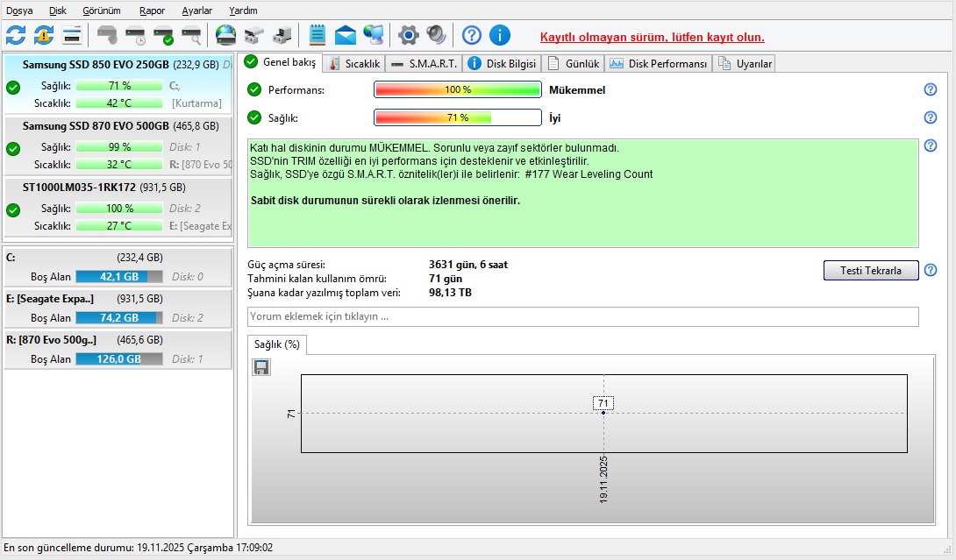The image size is (956, 560).
Task: Open the blue notepad report icon
Action: 317,35
